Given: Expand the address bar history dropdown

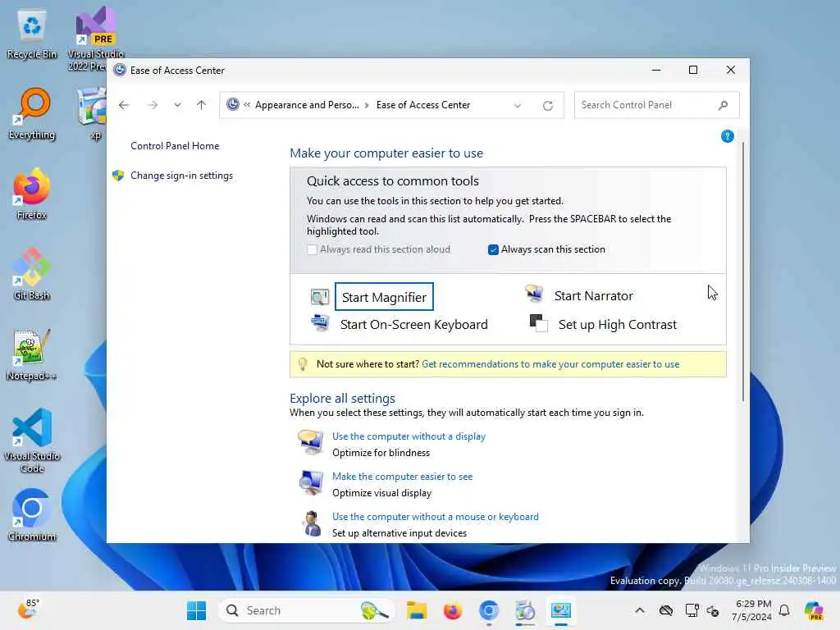Looking at the screenshot, I should click(x=518, y=106).
